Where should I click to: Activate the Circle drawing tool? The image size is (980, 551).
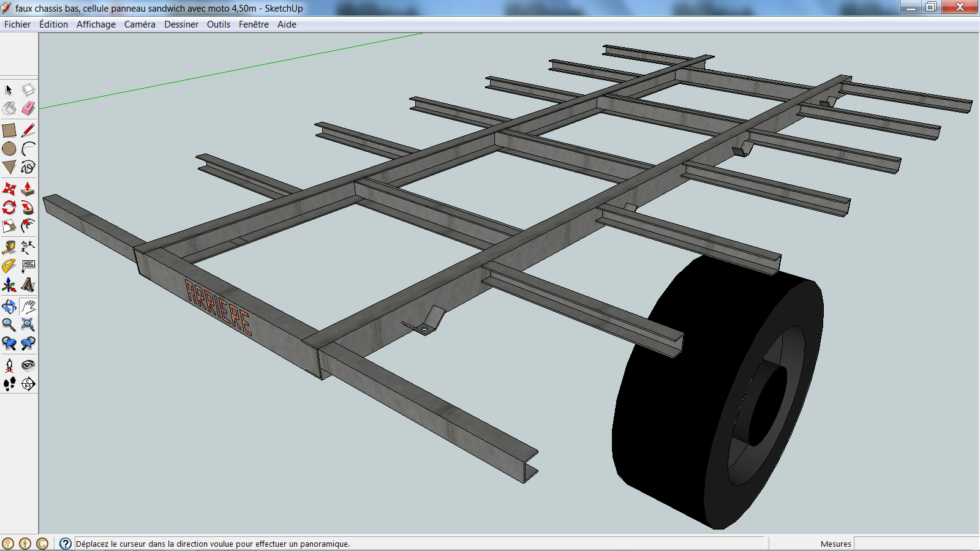pyautogui.click(x=9, y=149)
